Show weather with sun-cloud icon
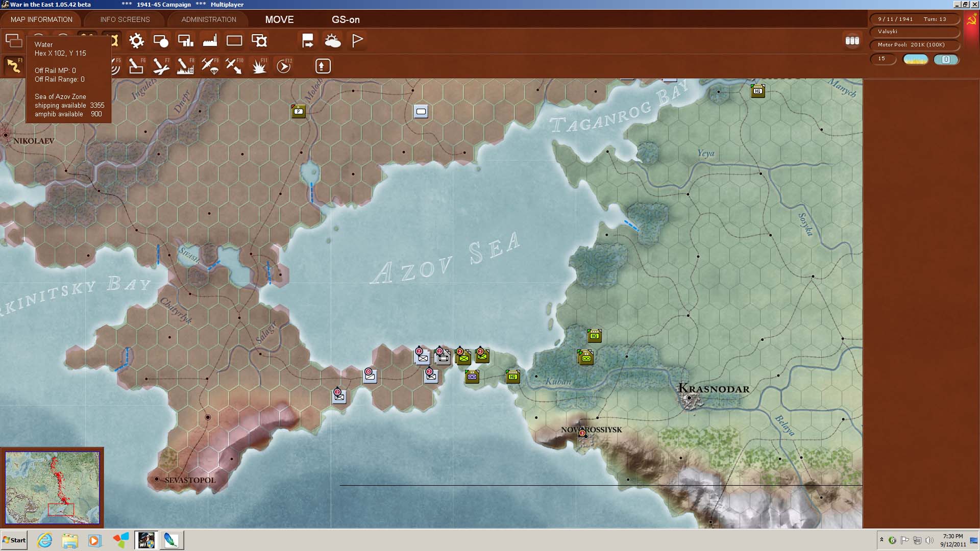 tap(332, 41)
